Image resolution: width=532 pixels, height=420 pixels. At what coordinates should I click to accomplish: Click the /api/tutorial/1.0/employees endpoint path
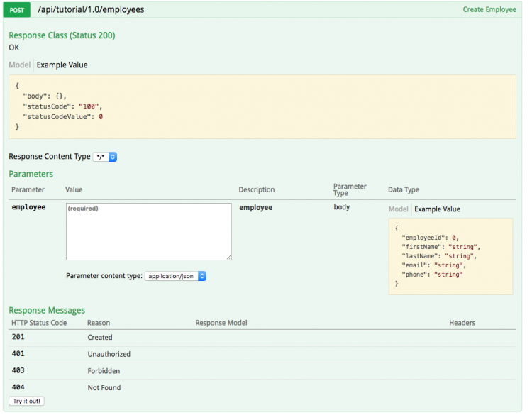click(x=91, y=9)
